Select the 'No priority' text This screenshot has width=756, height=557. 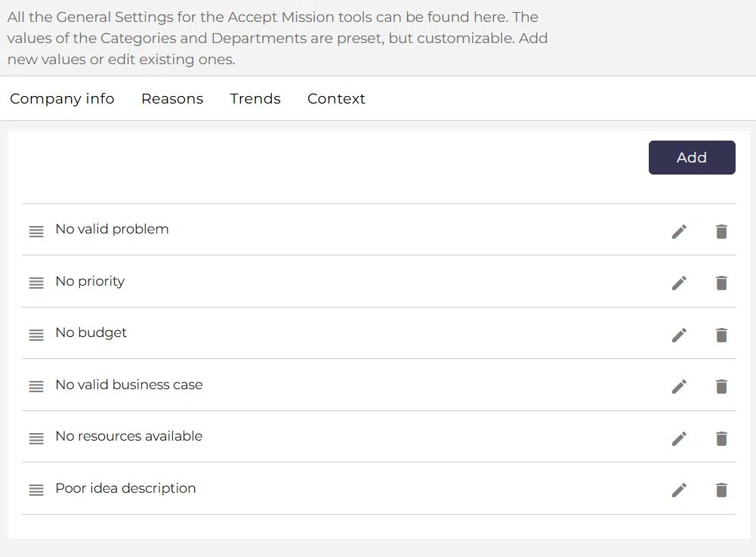90,281
